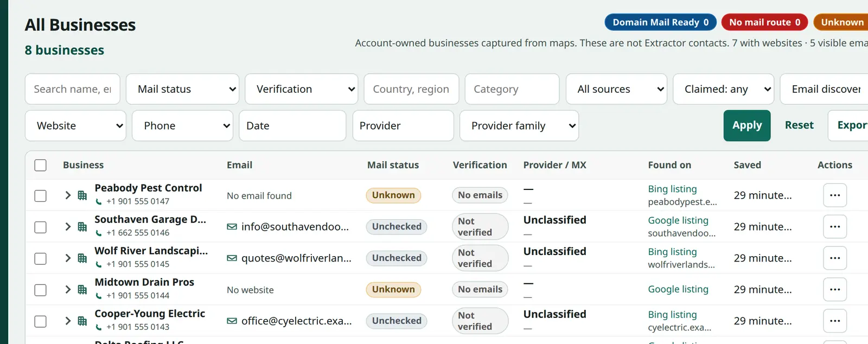Click the Saved column header
The image size is (868, 344).
[747, 165]
